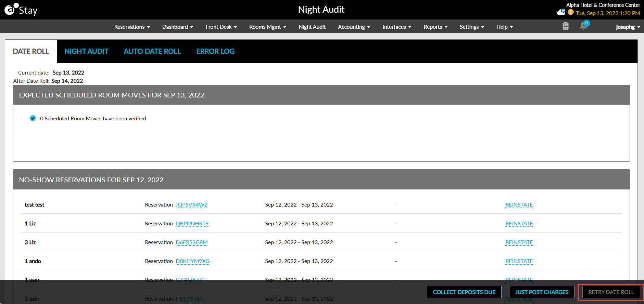Click the weather cloud icon
The image size is (644, 304).
(561, 12)
